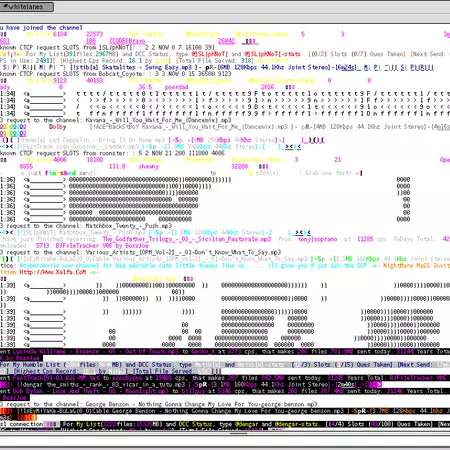Click the nickname 'Gecko_X'
The width and height of the screenshot is (450, 450).
coord(204,352)
